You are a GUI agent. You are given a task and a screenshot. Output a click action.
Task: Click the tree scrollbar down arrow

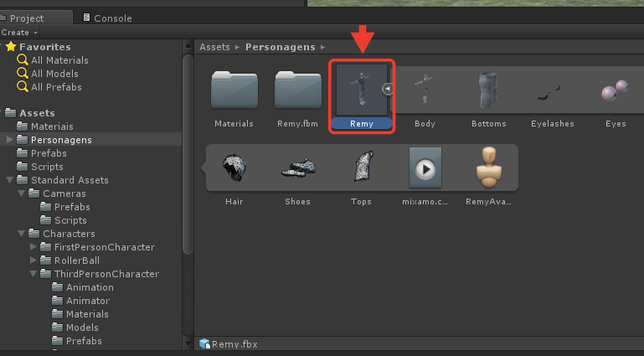[188, 343]
